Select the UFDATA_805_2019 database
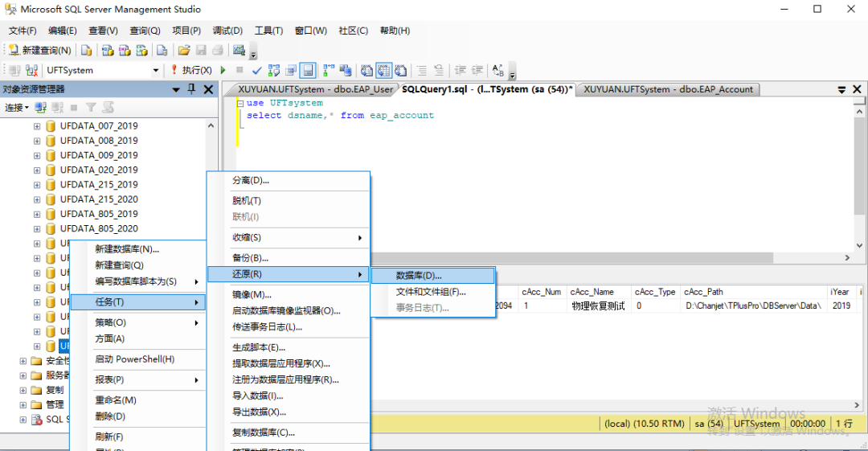The width and height of the screenshot is (868, 451). coord(99,214)
